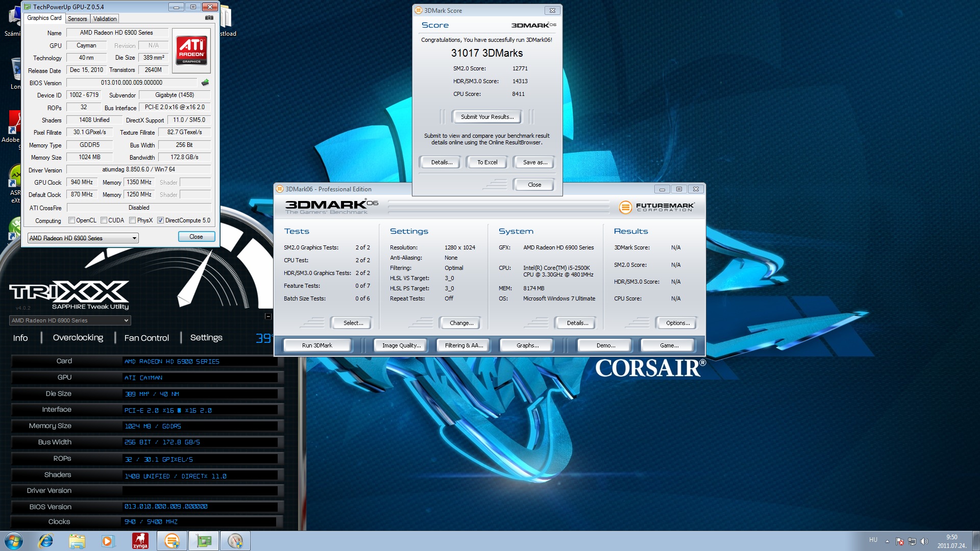Click the Select button under Tests

click(353, 323)
